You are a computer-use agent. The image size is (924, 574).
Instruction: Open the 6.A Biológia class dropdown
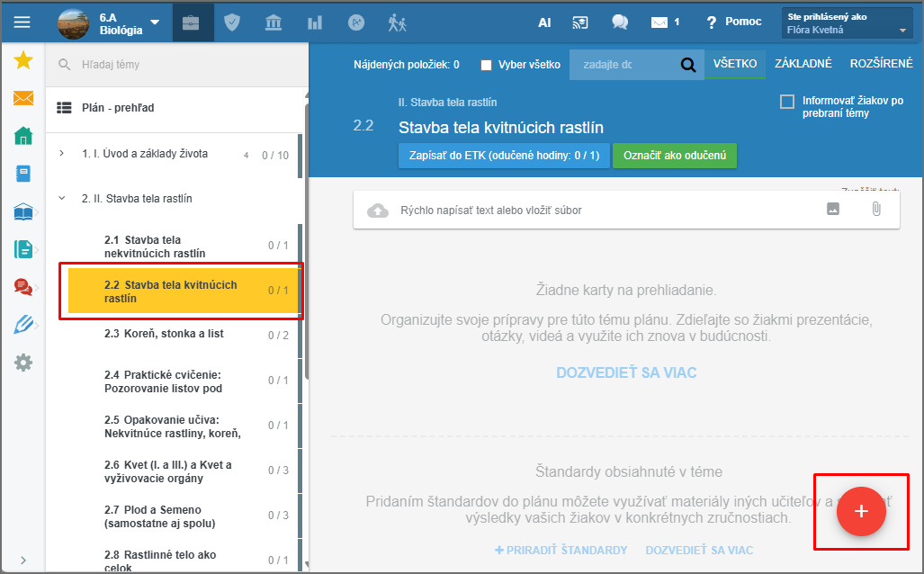(x=155, y=22)
